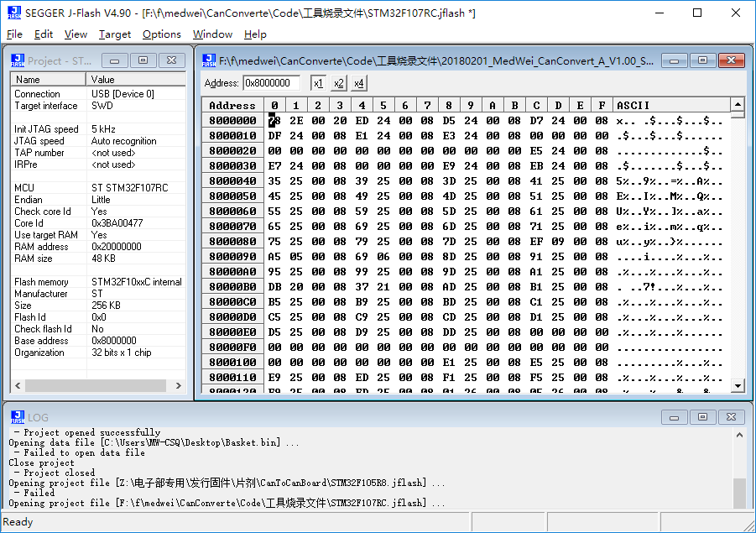Image resolution: width=756 pixels, height=533 pixels.
Task: Restore the Project panel window
Action: pyautogui.click(x=143, y=60)
